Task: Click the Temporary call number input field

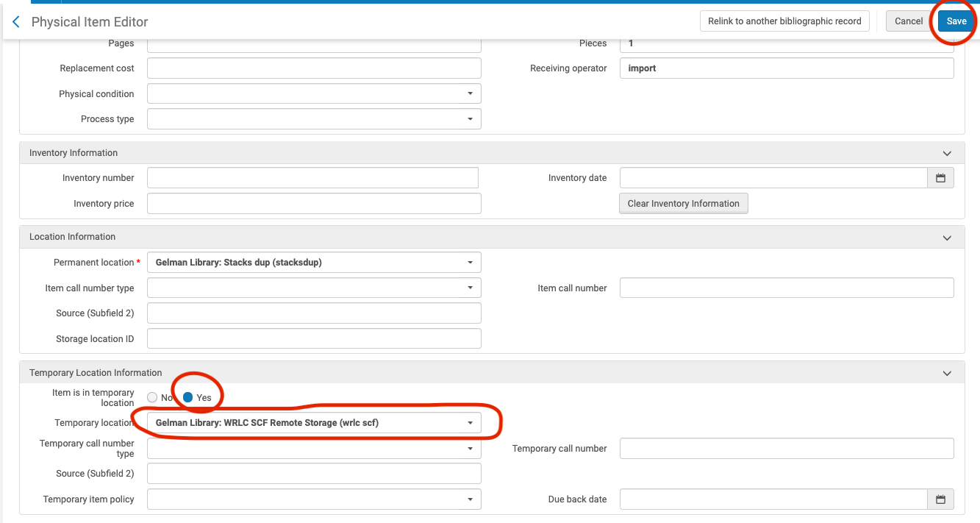Action: (x=787, y=449)
